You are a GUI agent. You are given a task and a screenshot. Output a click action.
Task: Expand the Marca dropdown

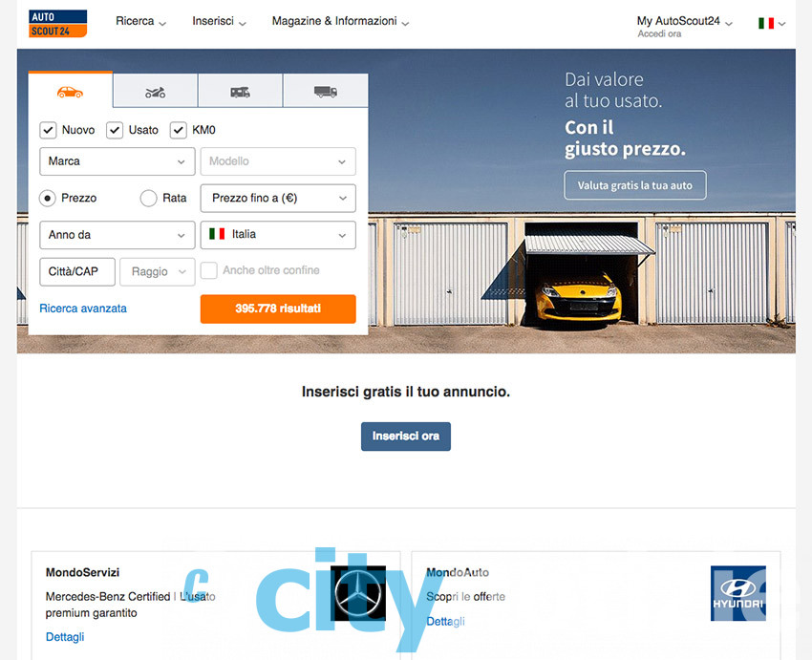click(x=118, y=161)
